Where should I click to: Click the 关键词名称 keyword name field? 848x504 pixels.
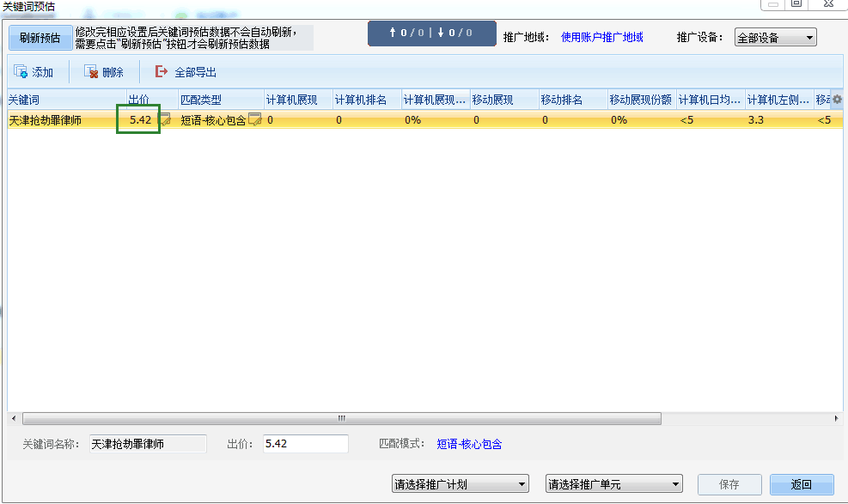tap(146, 444)
